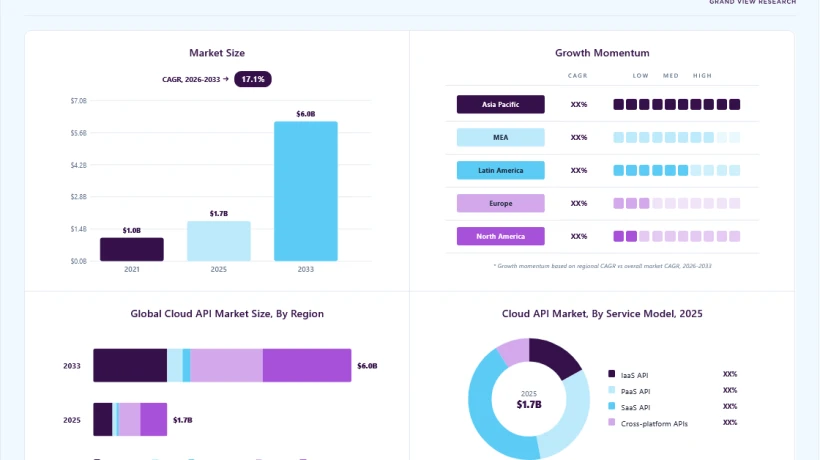Click the Asia Pacific momentum indicator squares
The image size is (820, 460).
(x=677, y=105)
